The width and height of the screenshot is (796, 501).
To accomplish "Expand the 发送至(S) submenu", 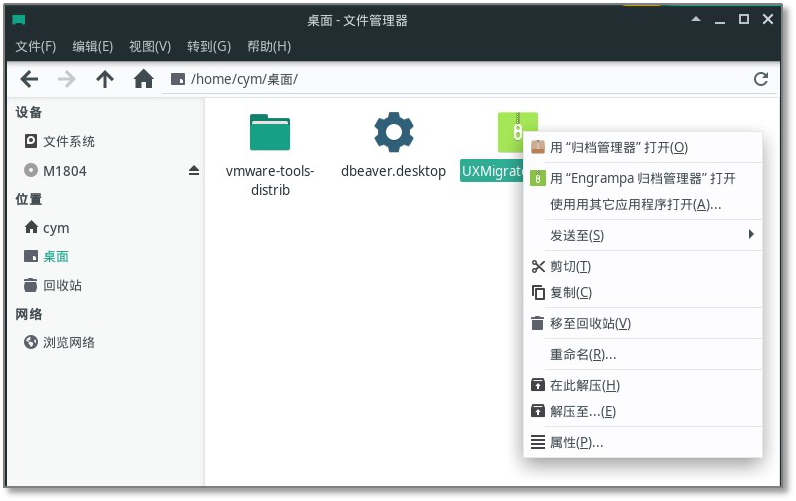I will coord(643,235).
